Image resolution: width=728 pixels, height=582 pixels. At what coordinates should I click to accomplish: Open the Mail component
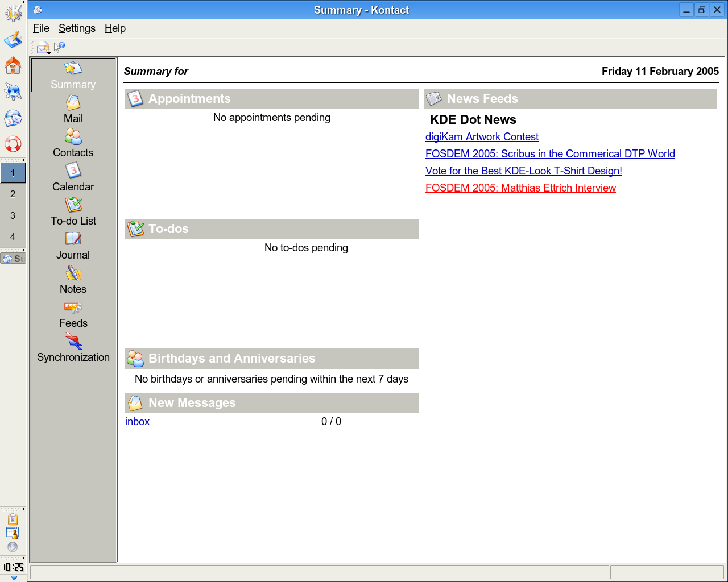[x=73, y=109]
